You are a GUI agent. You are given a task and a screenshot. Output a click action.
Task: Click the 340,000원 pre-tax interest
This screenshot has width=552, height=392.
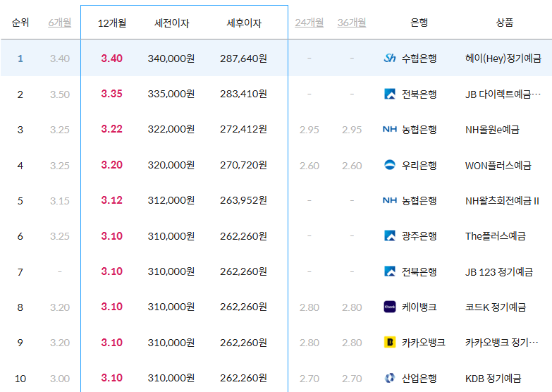pos(171,59)
